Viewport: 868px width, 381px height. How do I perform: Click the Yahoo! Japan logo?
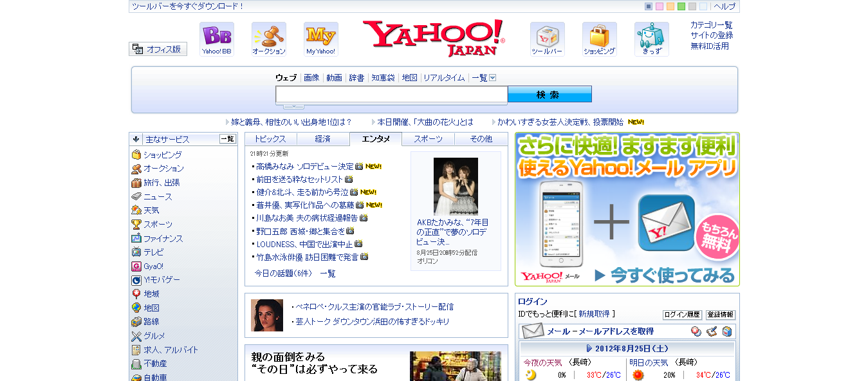click(x=434, y=39)
